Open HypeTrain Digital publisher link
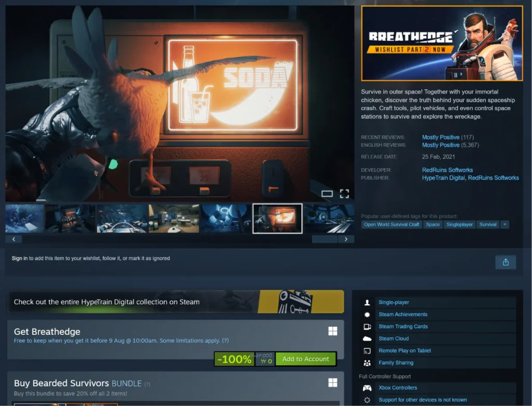This screenshot has width=532, height=406. click(x=443, y=178)
